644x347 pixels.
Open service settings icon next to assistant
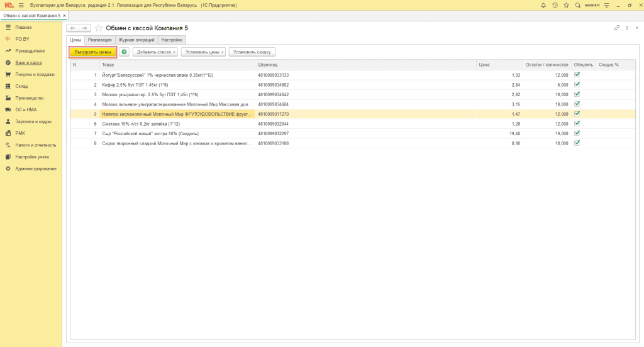click(607, 5)
